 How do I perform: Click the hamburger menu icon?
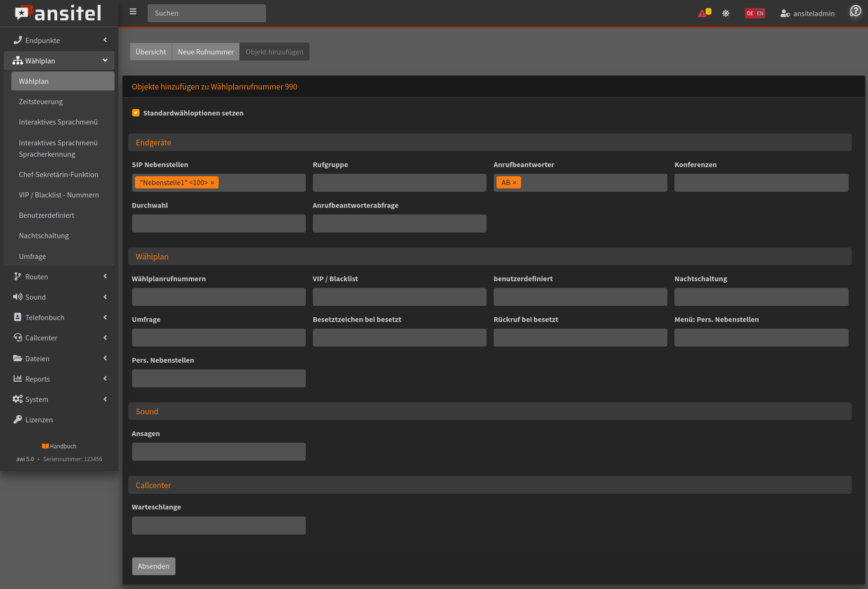tap(133, 12)
